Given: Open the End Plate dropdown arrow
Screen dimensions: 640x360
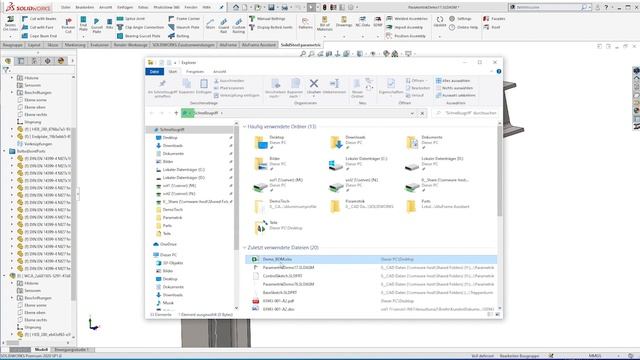Looking at the screenshot, I should (x=83, y=36).
